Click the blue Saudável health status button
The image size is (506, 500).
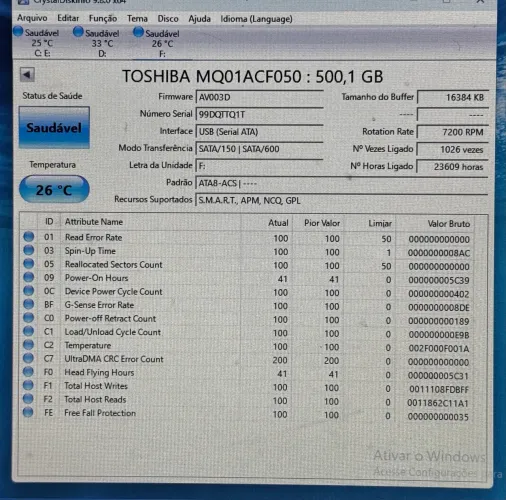tap(54, 128)
